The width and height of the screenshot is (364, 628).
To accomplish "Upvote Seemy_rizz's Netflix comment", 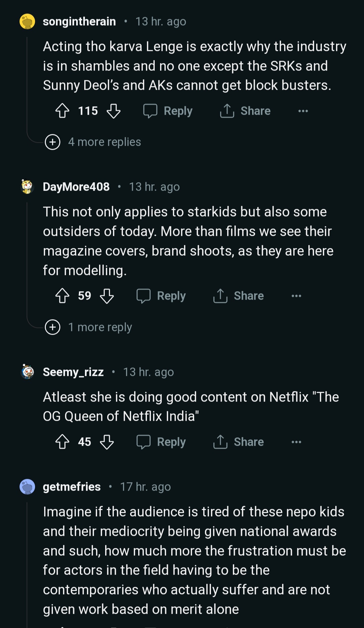I will (x=62, y=442).
